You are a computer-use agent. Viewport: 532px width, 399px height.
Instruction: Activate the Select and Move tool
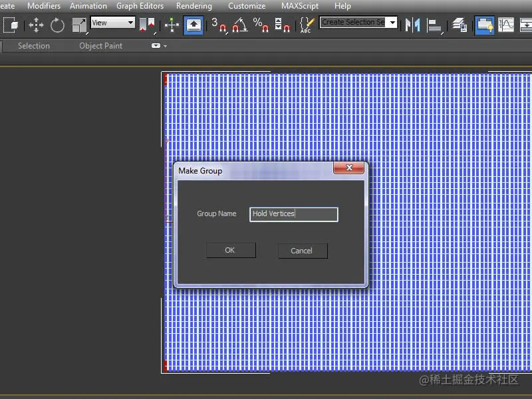point(36,25)
